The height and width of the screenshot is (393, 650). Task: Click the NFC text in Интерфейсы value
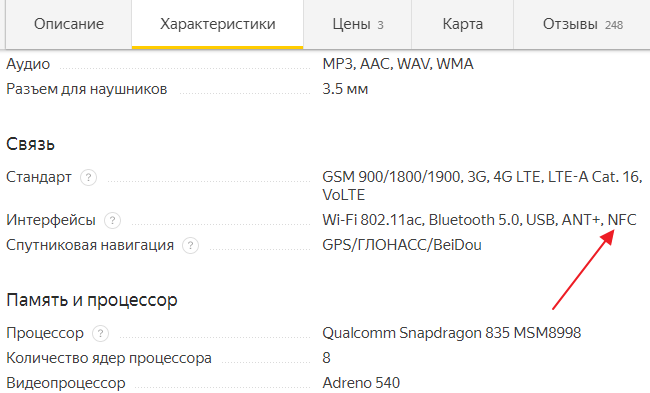point(622,220)
